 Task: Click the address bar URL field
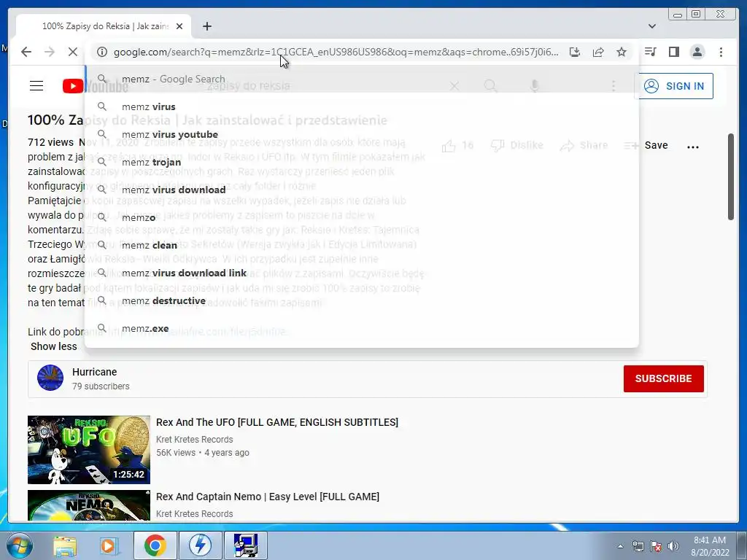point(336,52)
